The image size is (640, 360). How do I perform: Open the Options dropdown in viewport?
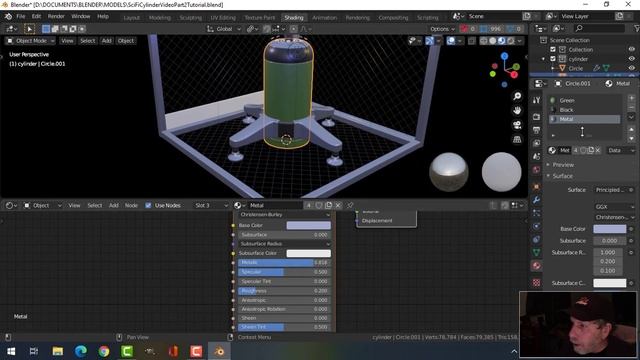click(x=442, y=29)
